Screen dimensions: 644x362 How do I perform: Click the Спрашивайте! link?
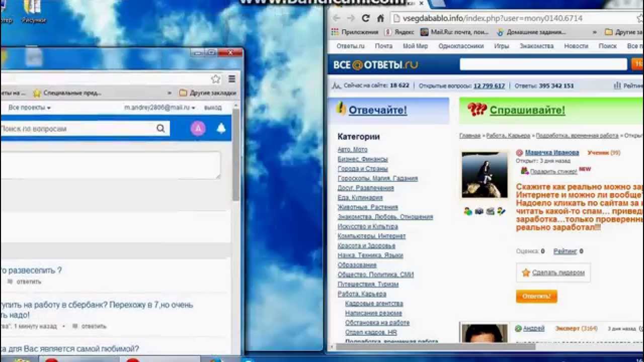coord(527,110)
